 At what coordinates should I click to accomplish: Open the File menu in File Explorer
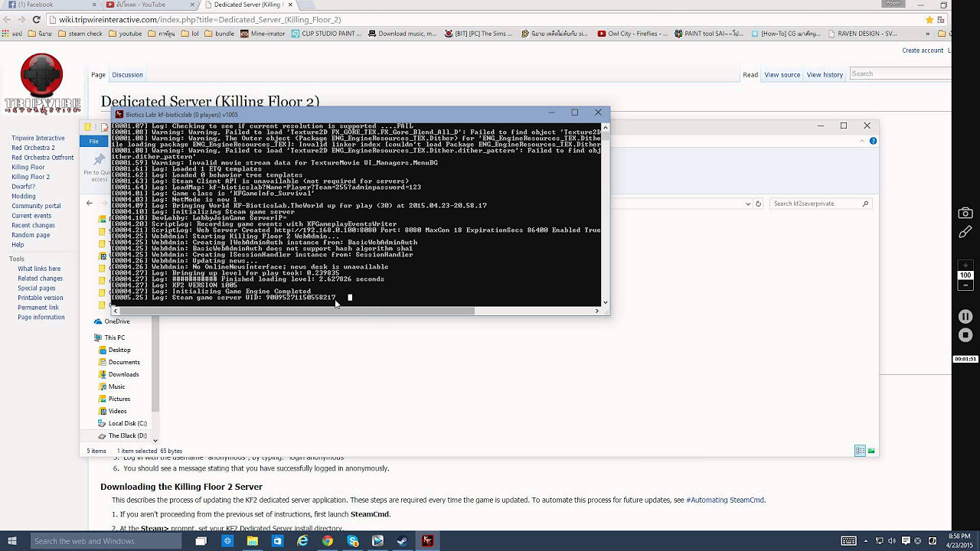pos(93,141)
